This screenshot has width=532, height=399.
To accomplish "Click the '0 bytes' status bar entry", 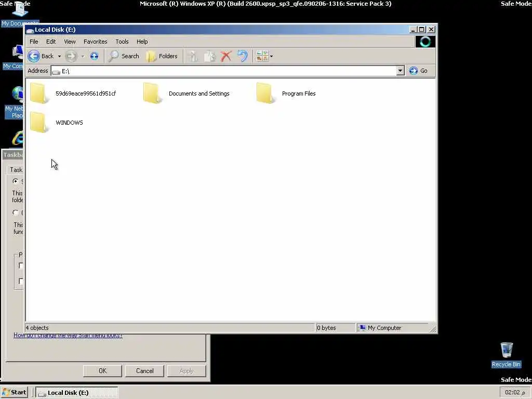I will [326, 328].
